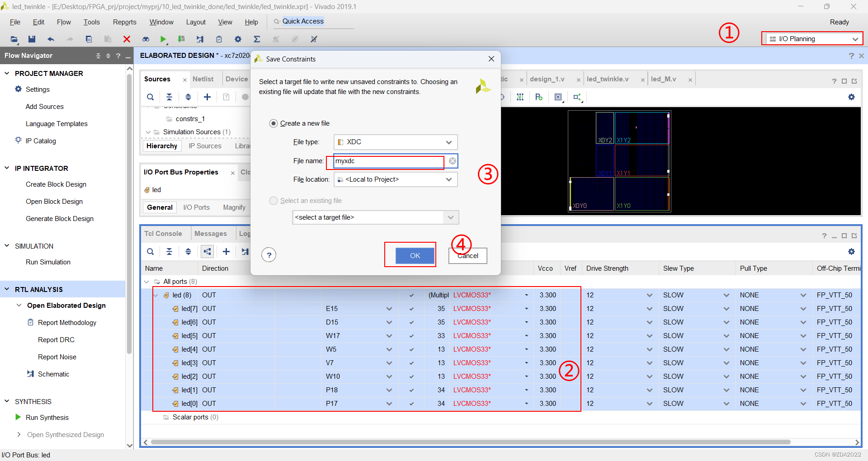
Task: Expand Open Synthesized Design tree item
Action: point(19,434)
